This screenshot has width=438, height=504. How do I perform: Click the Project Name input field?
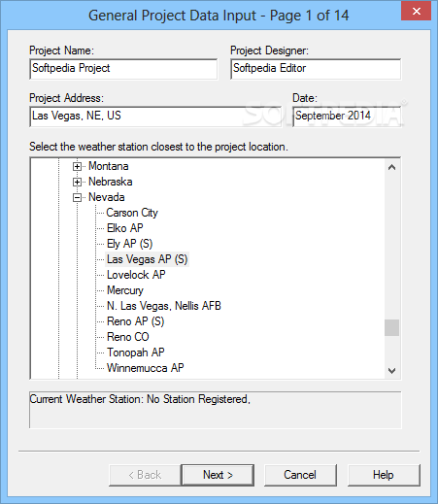(123, 69)
